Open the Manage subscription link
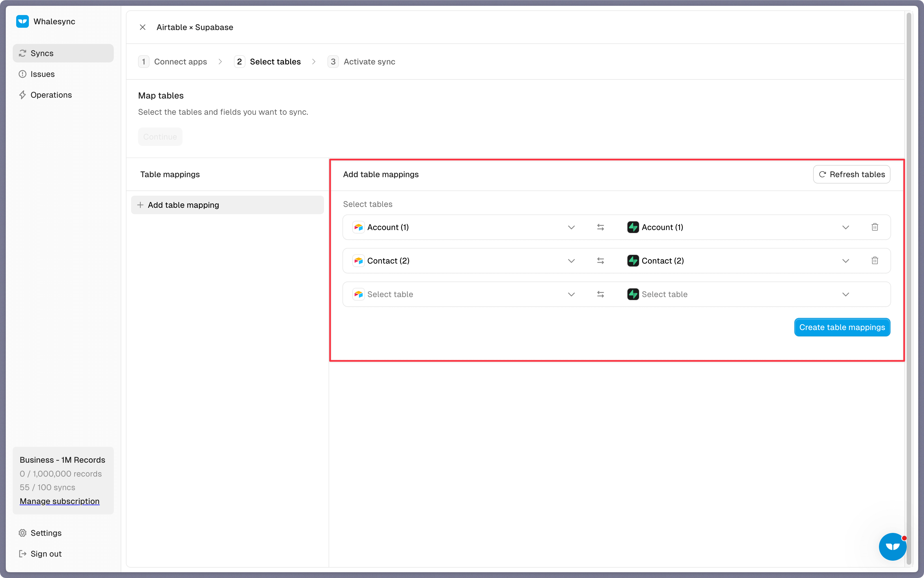 click(x=59, y=501)
